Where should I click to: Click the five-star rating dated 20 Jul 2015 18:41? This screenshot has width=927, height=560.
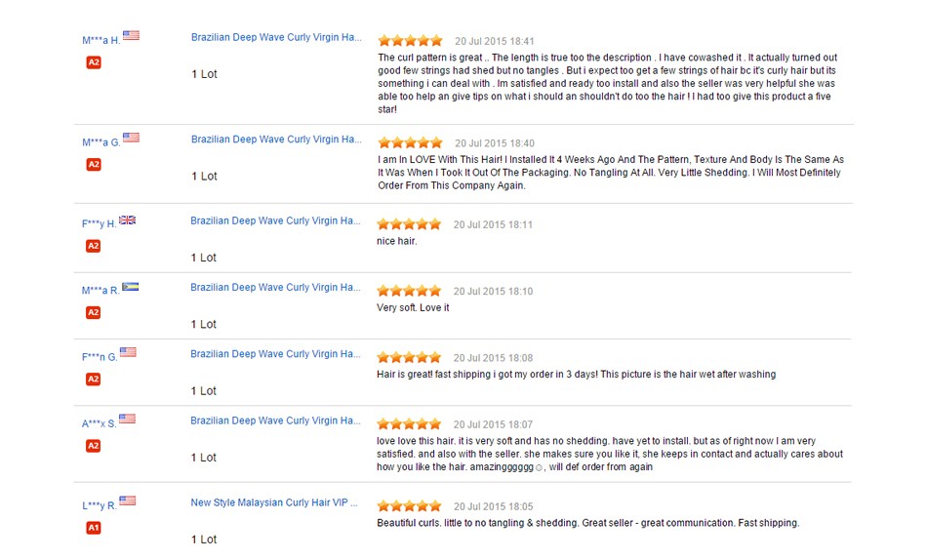click(410, 41)
